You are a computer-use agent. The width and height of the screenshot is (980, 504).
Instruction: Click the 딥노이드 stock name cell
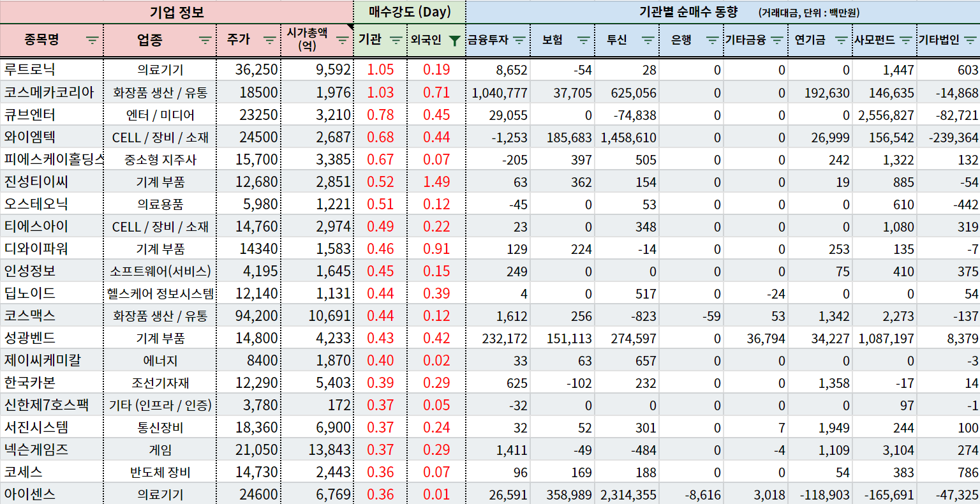pyautogui.click(x=52, y=293)
